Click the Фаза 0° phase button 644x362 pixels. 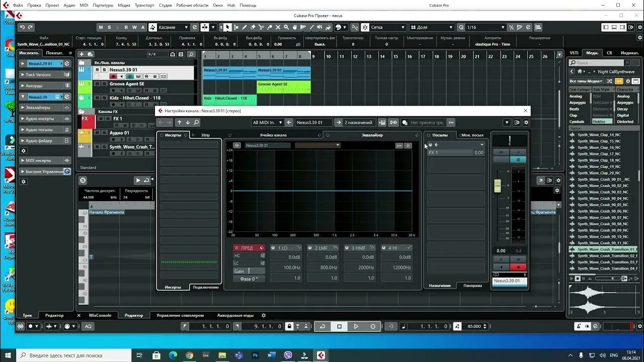pos(249,279)
